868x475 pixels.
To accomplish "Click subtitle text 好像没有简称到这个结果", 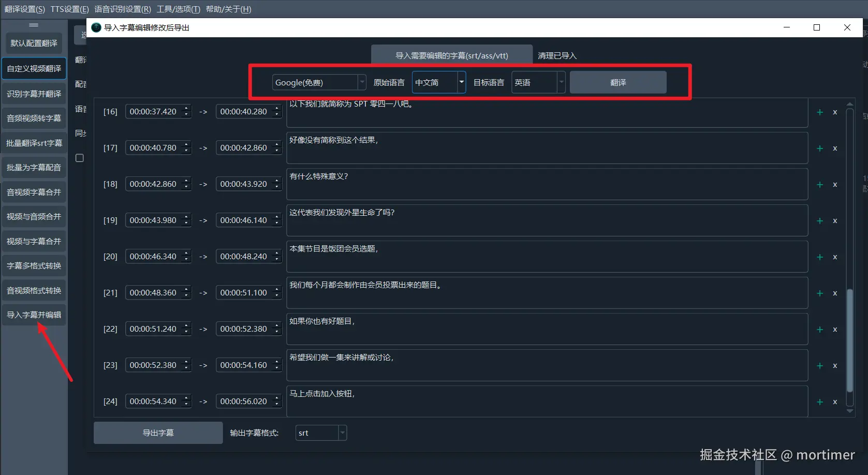I will coord(334,140).
